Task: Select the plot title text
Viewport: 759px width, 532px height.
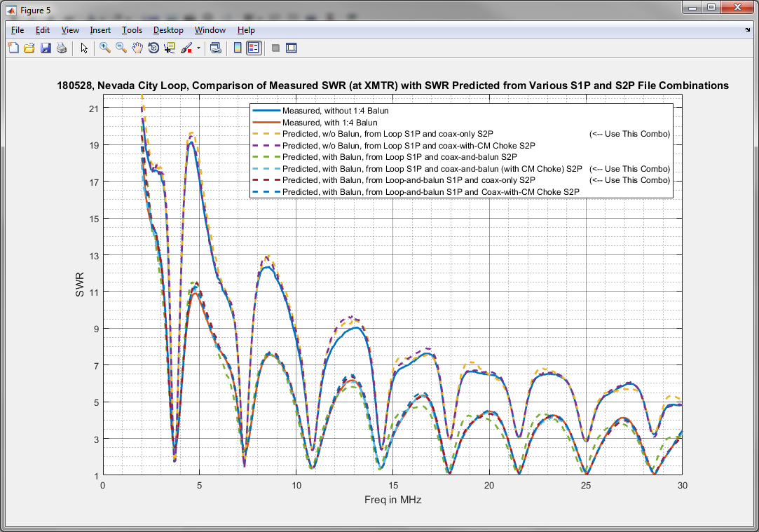Action: [392, 86]
